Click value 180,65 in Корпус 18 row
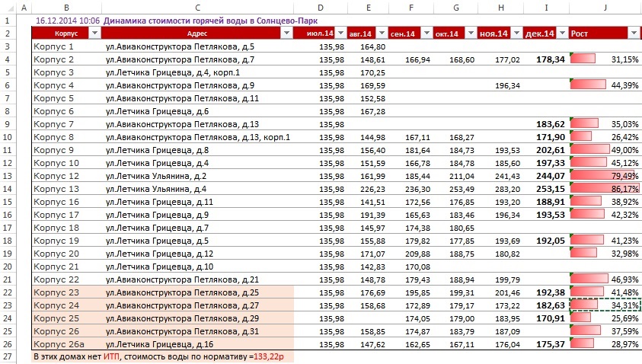Viewport: 642px width, 364px height. 462,228
